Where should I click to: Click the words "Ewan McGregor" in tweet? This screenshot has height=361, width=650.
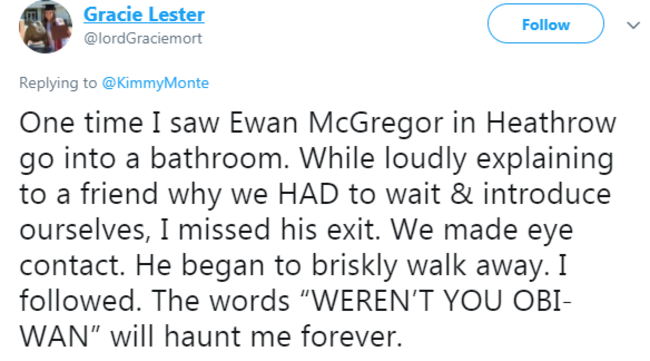coord(336,123)
